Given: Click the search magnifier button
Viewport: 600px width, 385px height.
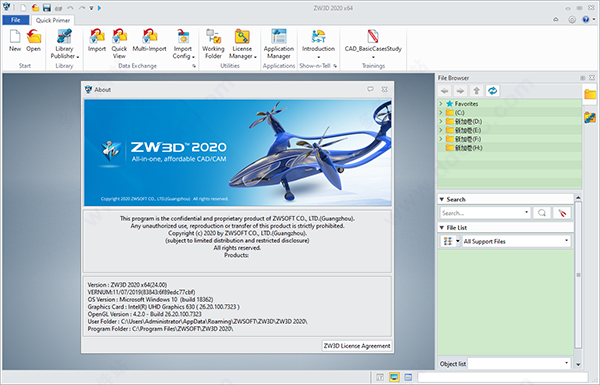Looking at the screenshot, I should tap(542, 213).
